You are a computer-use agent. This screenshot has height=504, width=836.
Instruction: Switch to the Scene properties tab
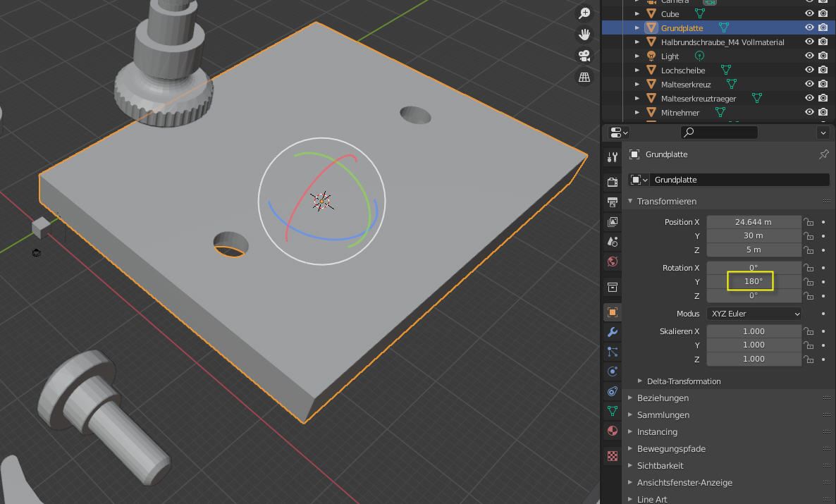613,242
